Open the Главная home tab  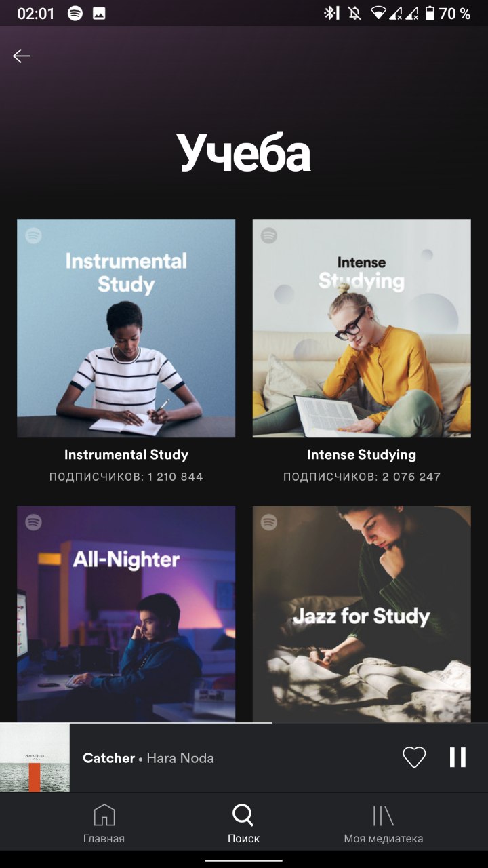pos(104,824)
